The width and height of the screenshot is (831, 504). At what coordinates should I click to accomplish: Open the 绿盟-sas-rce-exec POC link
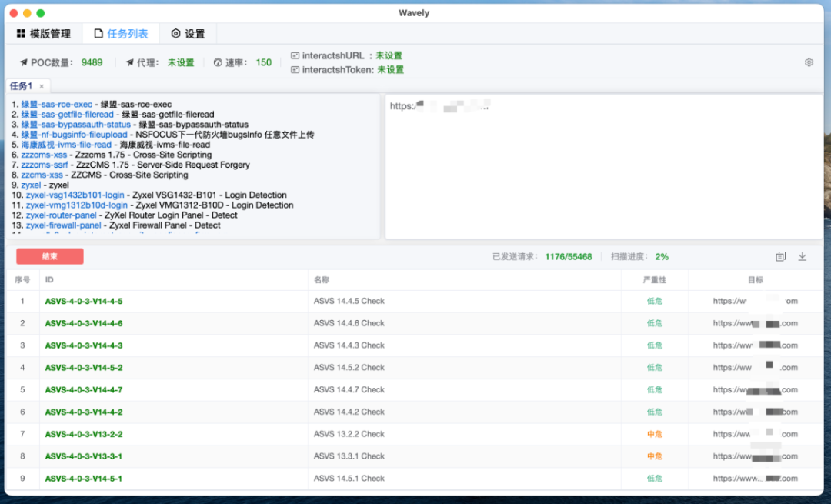(x=57, y=105)
